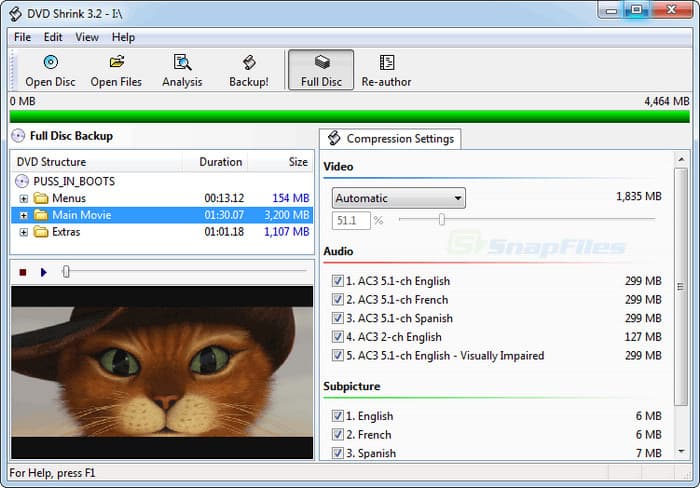This screenshot has width=700, height=488.
Task: Uncheck audio AC3 5.1-ch French
Action: pos(338,300)
